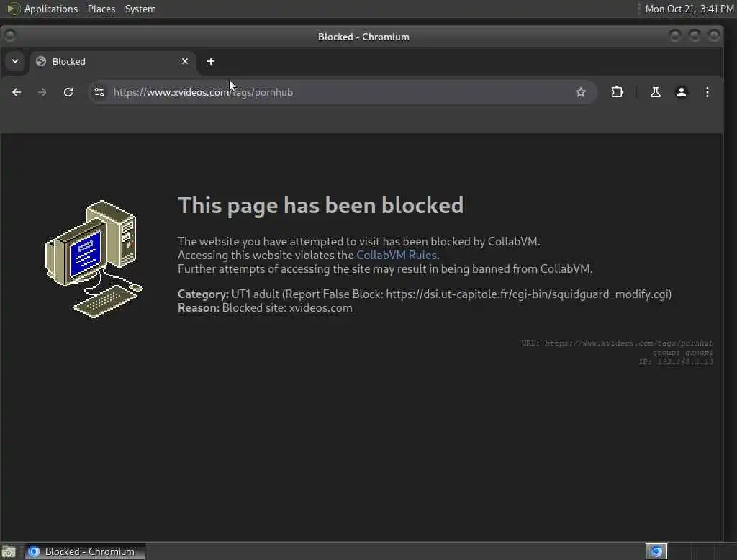Click the small italic URL footer text
The height and width of the screenshot is (560, 737).
tap(617, 343)
